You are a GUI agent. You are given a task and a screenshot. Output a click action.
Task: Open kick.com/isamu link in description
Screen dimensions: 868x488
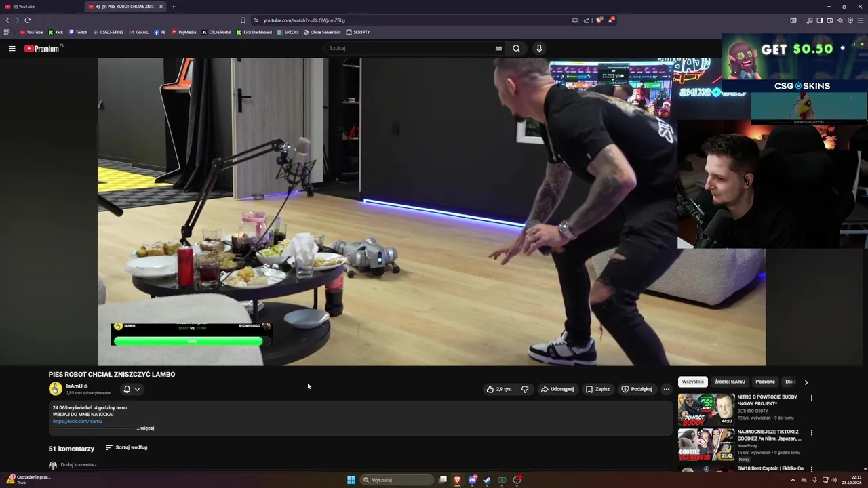[x=77, y=421]
